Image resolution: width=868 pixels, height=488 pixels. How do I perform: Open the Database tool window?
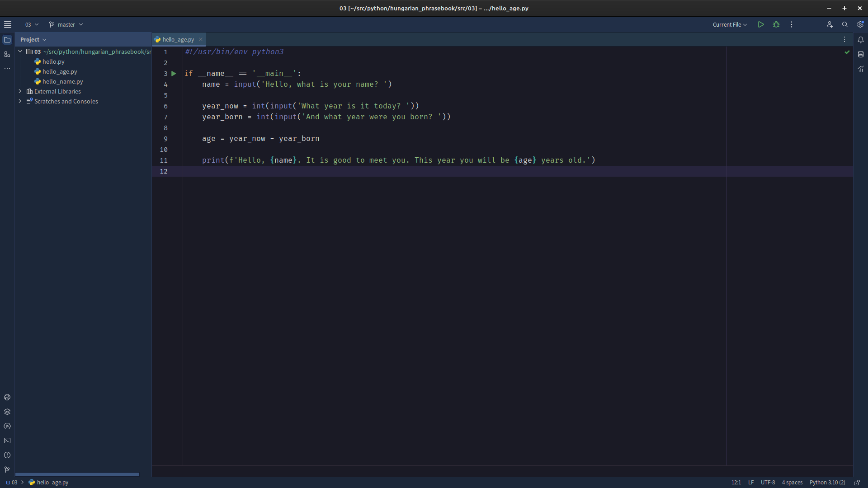click(861, 54)
